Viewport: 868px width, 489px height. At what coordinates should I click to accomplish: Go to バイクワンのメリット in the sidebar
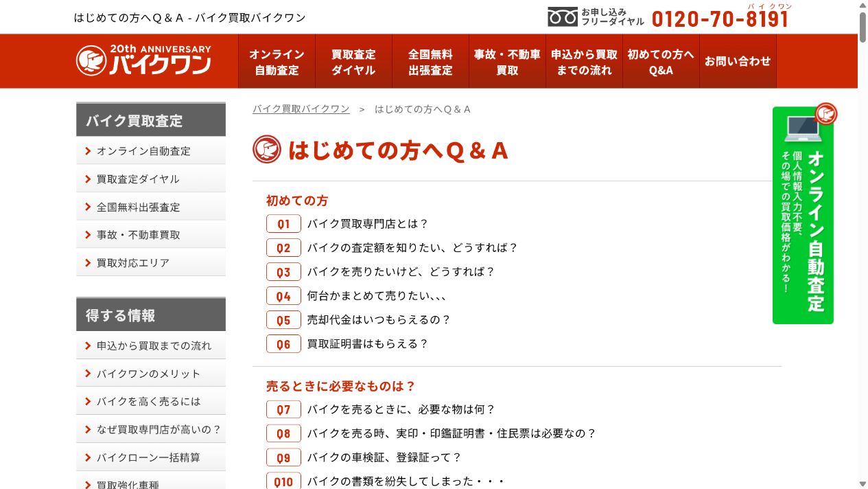151,374
